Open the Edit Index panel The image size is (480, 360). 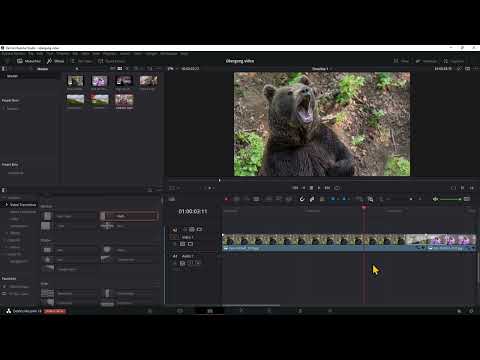click(82, 61)
